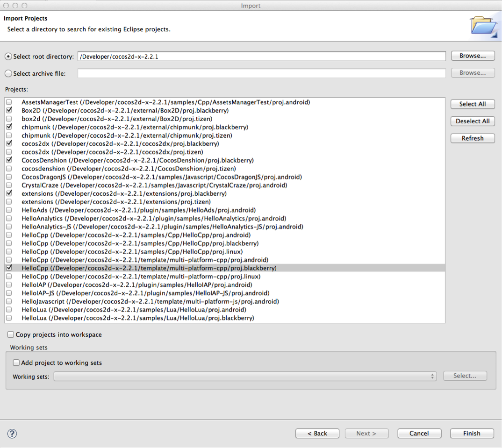Click Finish to import projects
Image resolution: width=502 pixels, height=448 pixels.
pos(472,433)
